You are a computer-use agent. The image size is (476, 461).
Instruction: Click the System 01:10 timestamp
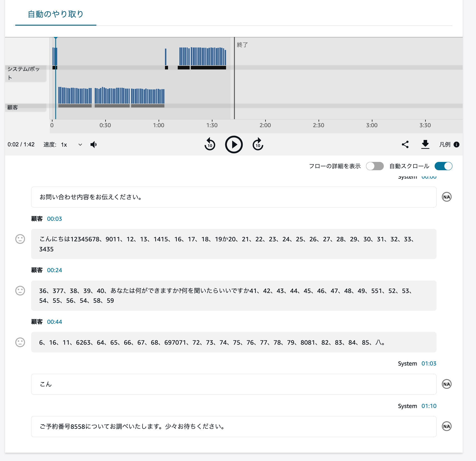[x=429, y=406]
